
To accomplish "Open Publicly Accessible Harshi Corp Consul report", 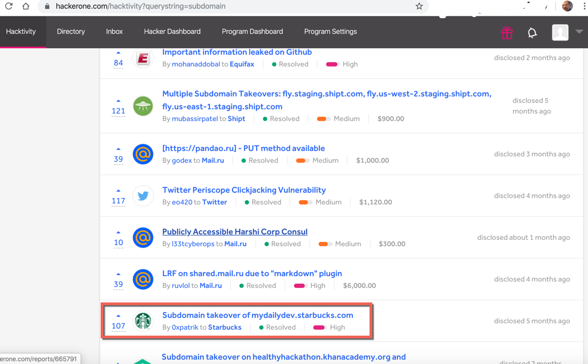I will (235, 232).
